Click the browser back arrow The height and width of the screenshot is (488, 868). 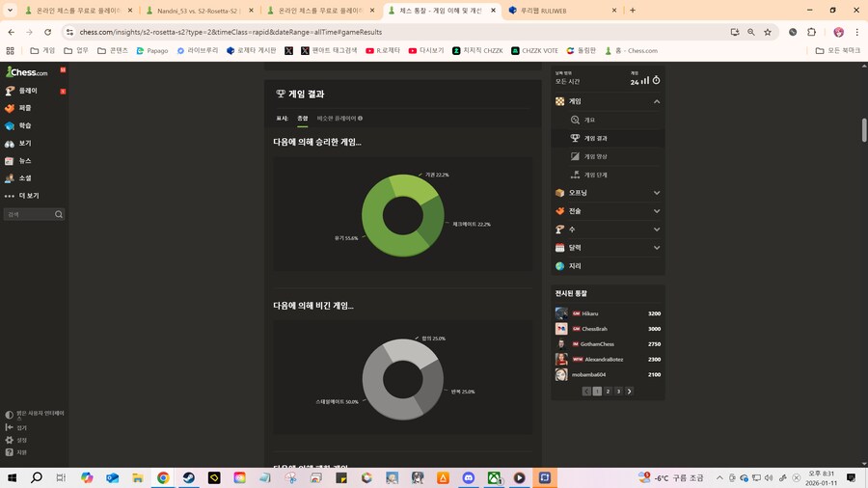(x=11, y=32)
